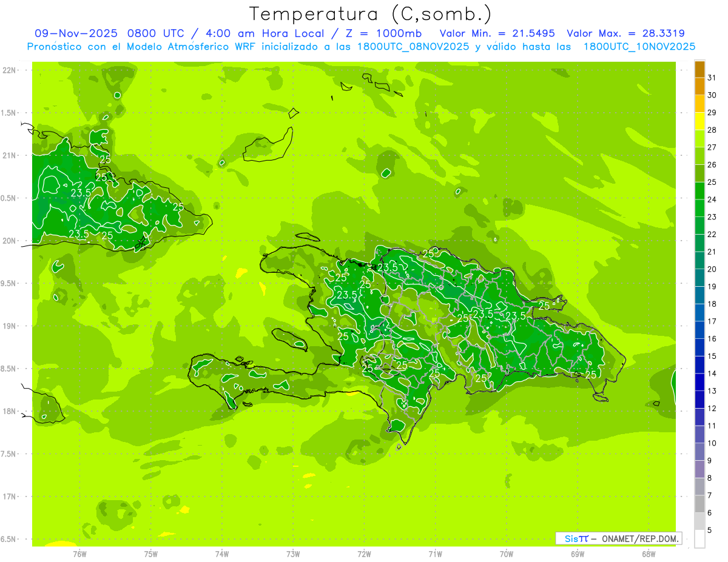728x562 pixels.
Task: Click the 5 label on the color scale
Action: point(710,530)
